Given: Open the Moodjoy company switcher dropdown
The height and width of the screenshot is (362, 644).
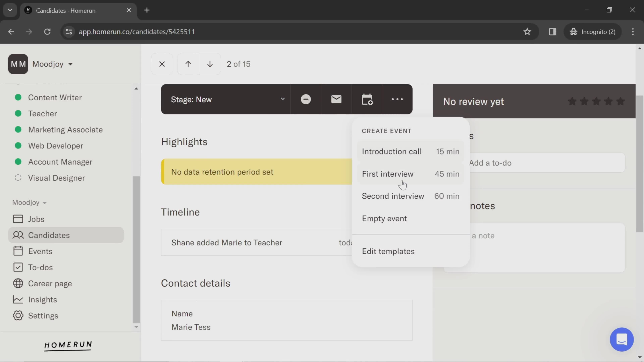Looking at the screenshot, I should click(52, 64).
